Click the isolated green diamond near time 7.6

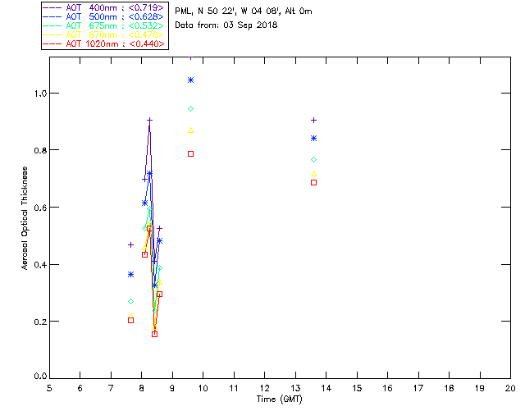tap(131, 302)
